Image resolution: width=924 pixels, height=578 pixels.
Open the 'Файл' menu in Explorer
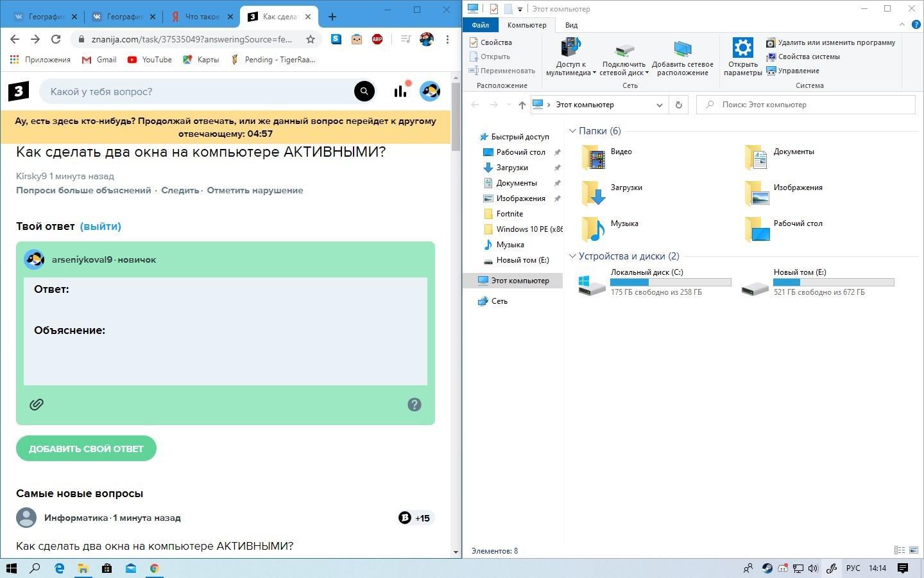(480, 25)
